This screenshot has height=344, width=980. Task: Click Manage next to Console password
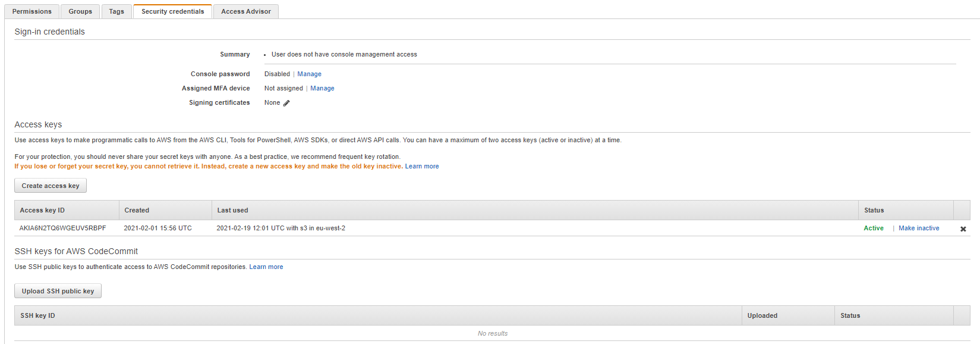click(309, 74)
